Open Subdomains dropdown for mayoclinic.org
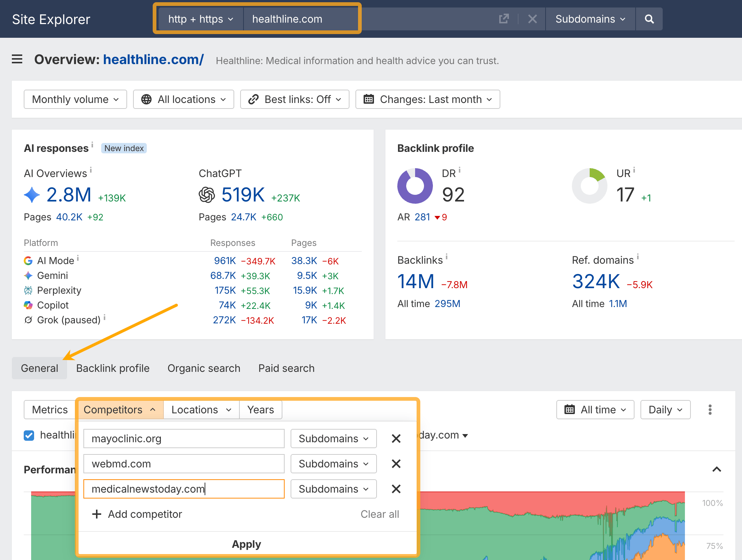 [x=334, y=439]
